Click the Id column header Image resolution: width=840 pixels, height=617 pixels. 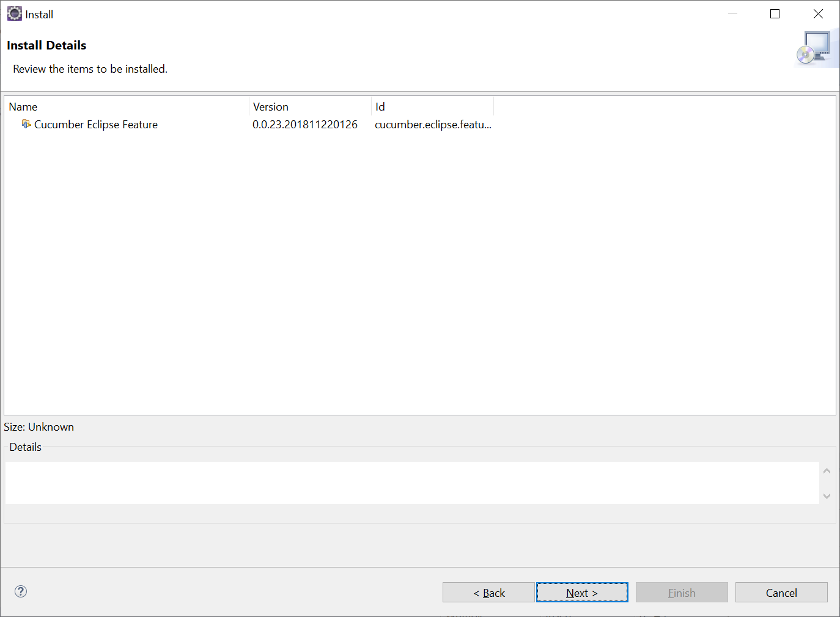pos(433,107)
